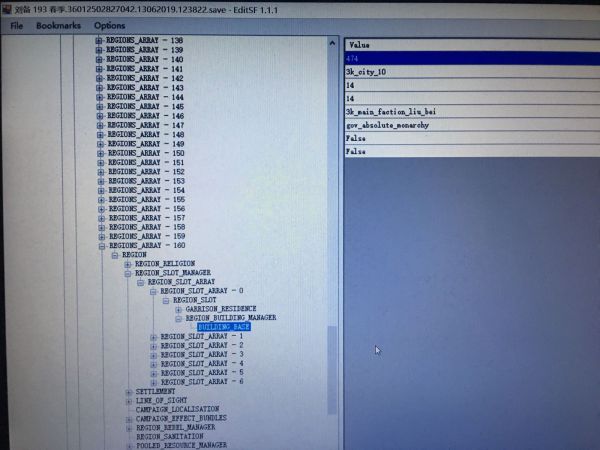600x450 pixels.
Task: Expand the GARRISON_RESIDENCE node
Action: 178,309
